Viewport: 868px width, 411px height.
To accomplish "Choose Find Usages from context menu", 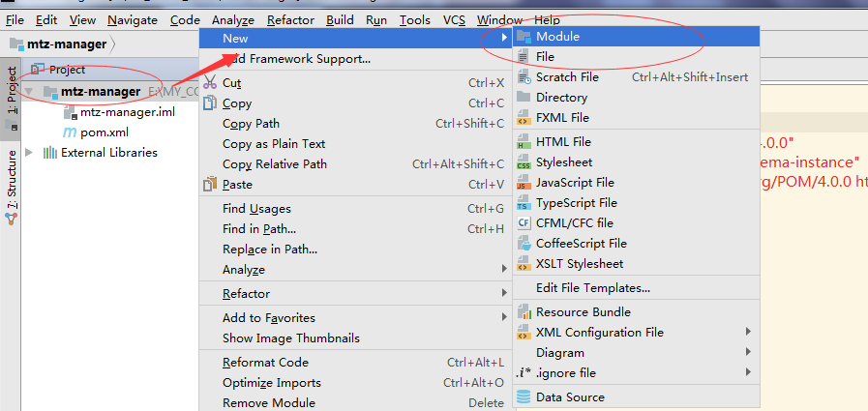I will (x=256, y=209).
